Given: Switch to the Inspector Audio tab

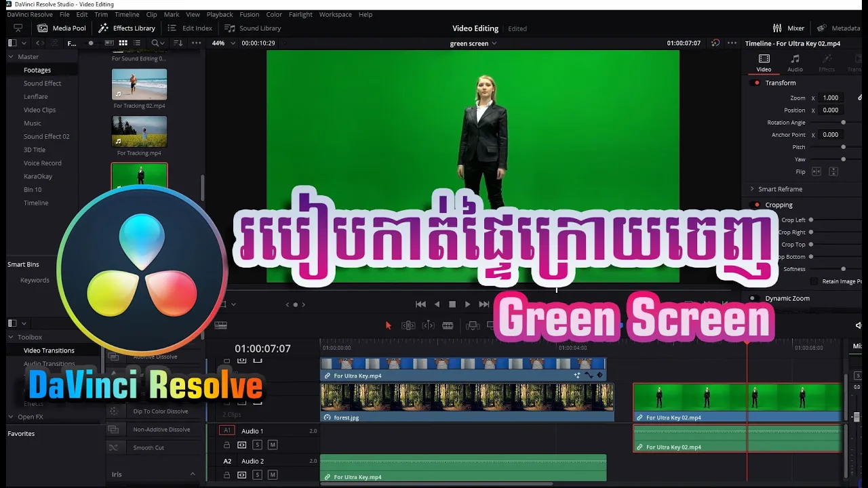Looking at the screenshot, I should pos(795,63).
